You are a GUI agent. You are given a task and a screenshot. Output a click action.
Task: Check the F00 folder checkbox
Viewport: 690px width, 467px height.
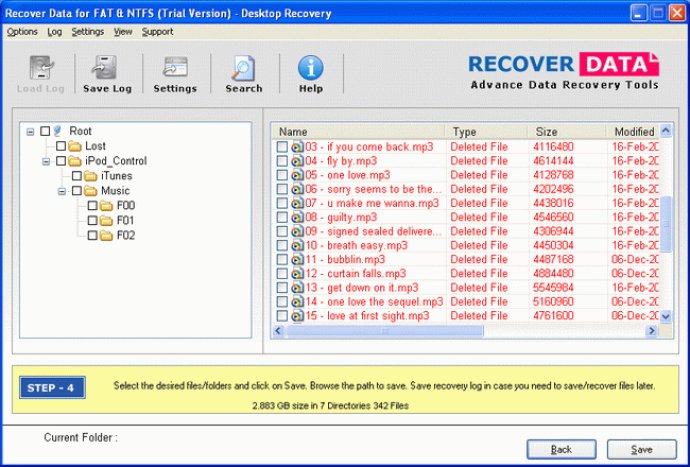[x=92, y=206]
